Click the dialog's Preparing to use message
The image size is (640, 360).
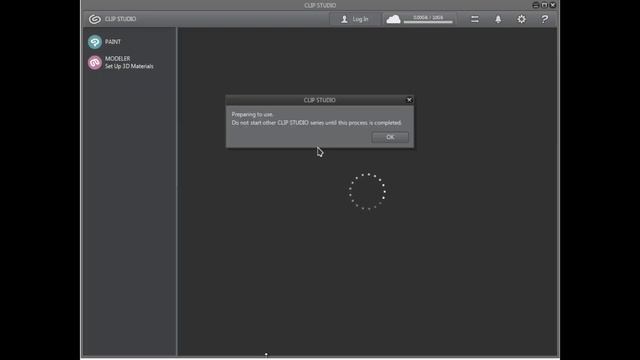[252, 114]
